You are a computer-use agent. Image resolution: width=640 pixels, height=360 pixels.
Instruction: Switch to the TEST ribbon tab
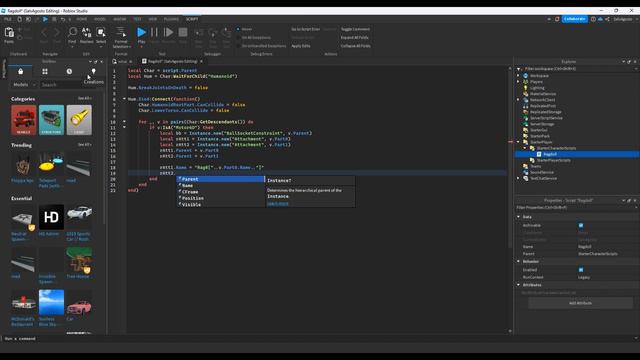pos(137,19)
